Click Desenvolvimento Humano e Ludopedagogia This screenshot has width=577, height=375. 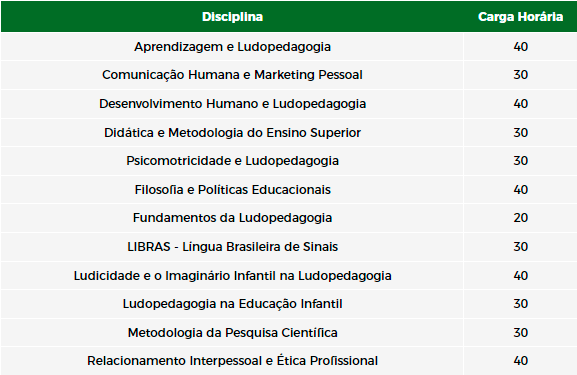[x=232, y=104]
